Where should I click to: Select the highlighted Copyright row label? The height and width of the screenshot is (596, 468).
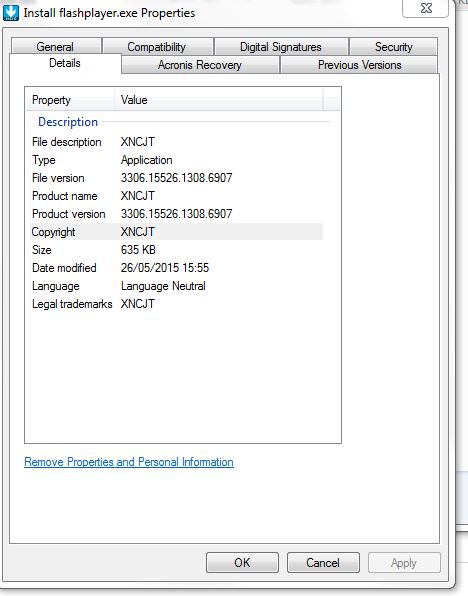54,232
